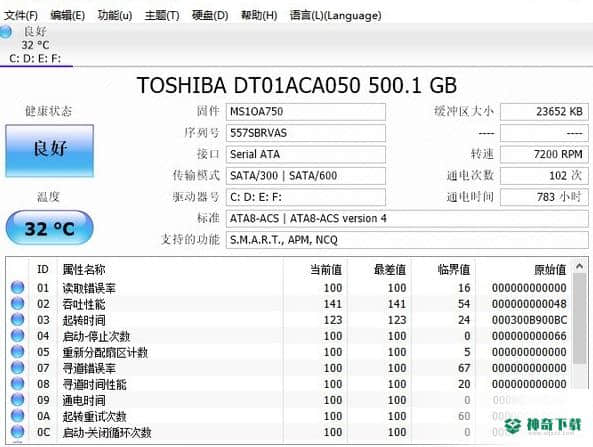The height and width of the screenshot is (447, 593).
Task: Select the 启动-停止次数 attribute name
Action: coord(96,336)
